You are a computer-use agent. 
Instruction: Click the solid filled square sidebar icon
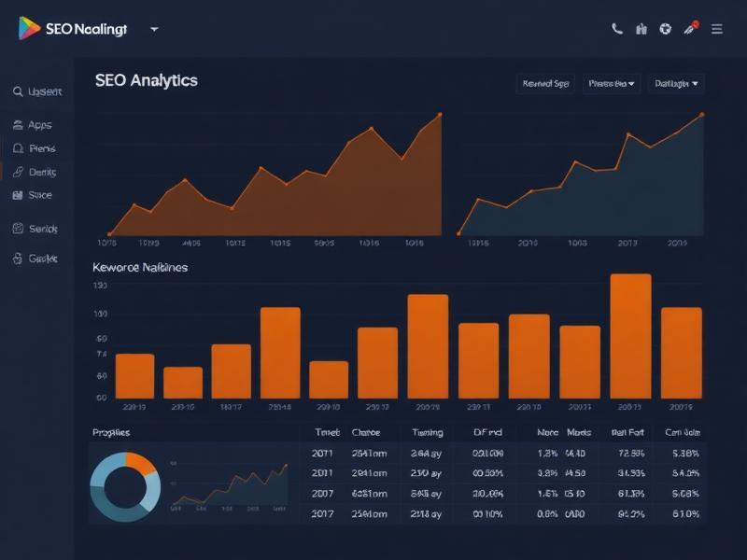tap(18, 195)
